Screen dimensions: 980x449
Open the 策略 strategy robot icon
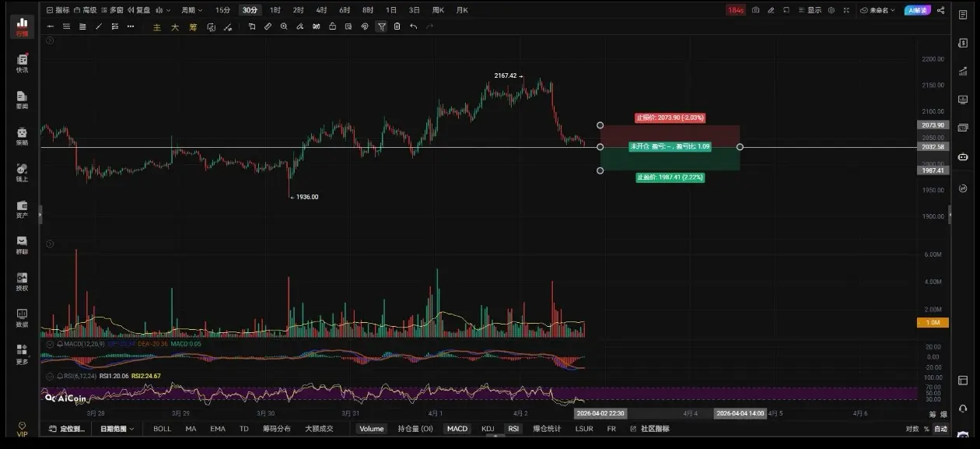pos(22,136)
